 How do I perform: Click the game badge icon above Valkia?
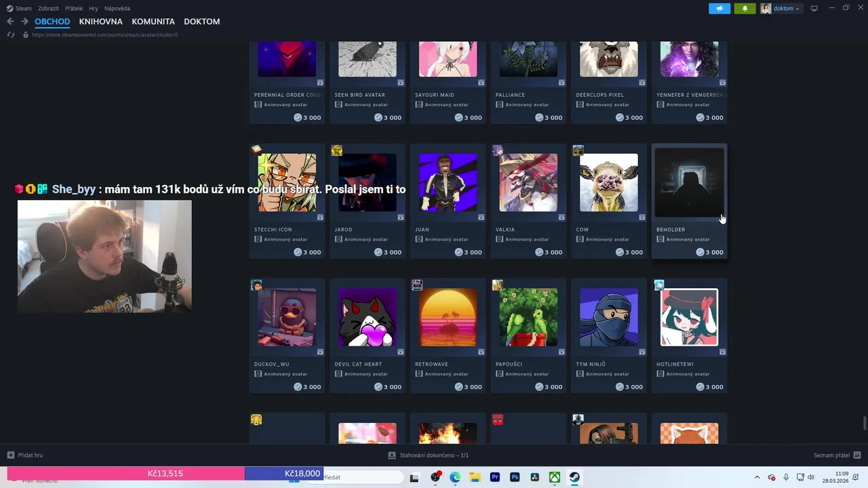point(498,150)
